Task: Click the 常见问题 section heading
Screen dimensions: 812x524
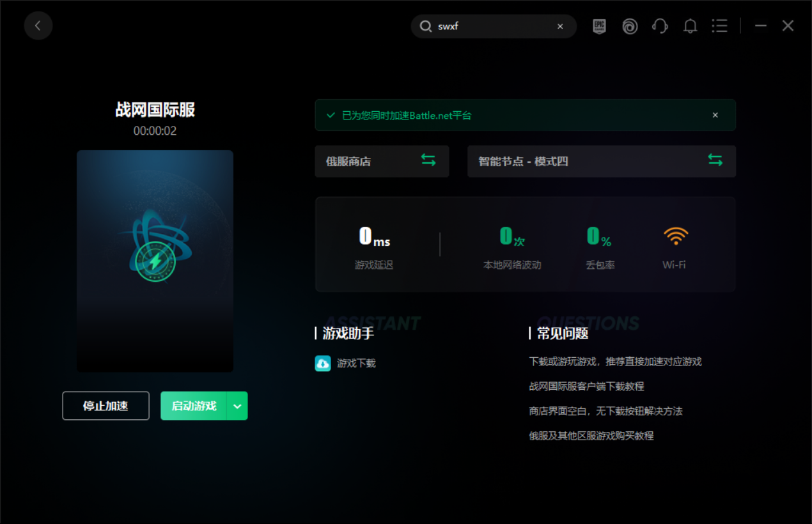Action: click(563, 333)
